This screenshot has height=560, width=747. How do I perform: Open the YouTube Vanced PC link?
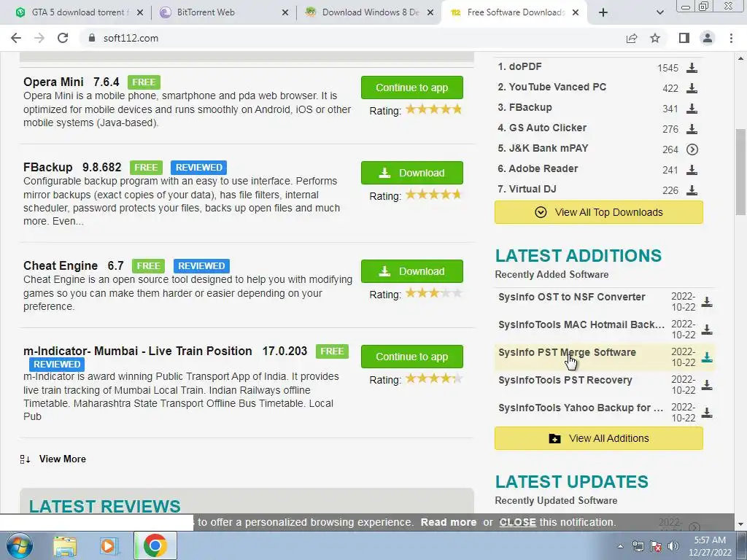pos(557,87)
